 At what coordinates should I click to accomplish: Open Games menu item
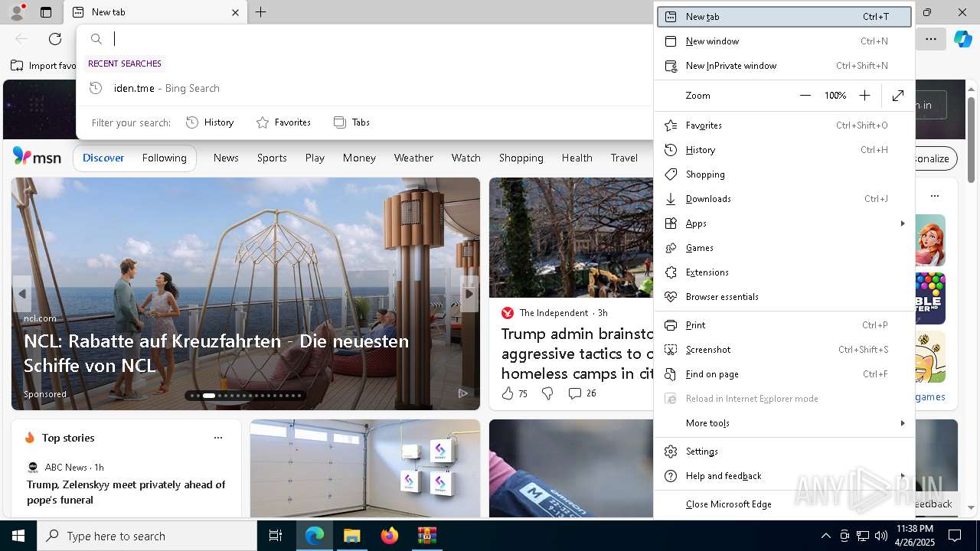pyautogui.click(x=785, y=248)
